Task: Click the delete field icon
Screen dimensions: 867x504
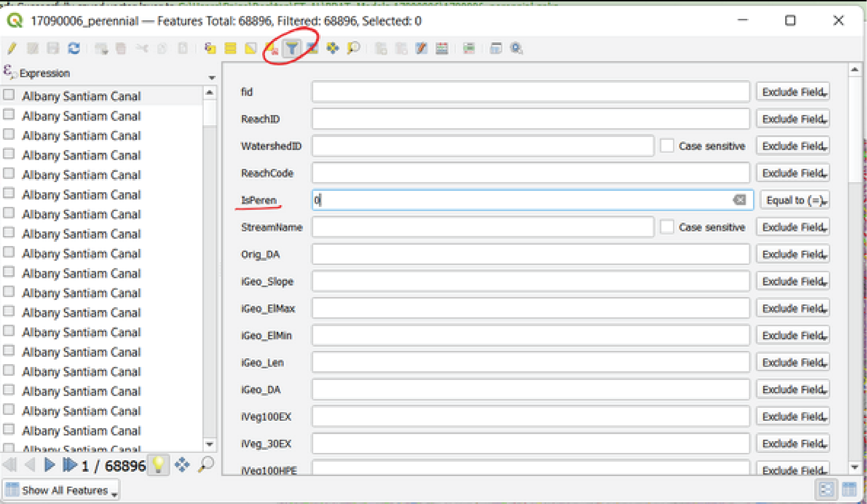Action: pyautogui.click(x=401, y=48)
